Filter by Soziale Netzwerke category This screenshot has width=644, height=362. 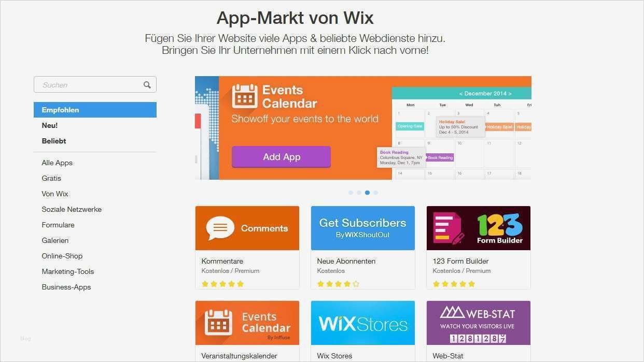(72, 209)
